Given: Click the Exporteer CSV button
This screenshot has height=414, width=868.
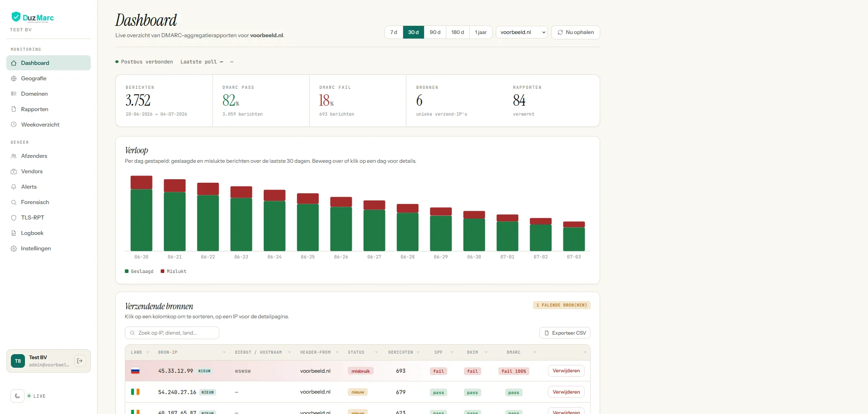Looking at the screenshot, I should tap(565, 333).
